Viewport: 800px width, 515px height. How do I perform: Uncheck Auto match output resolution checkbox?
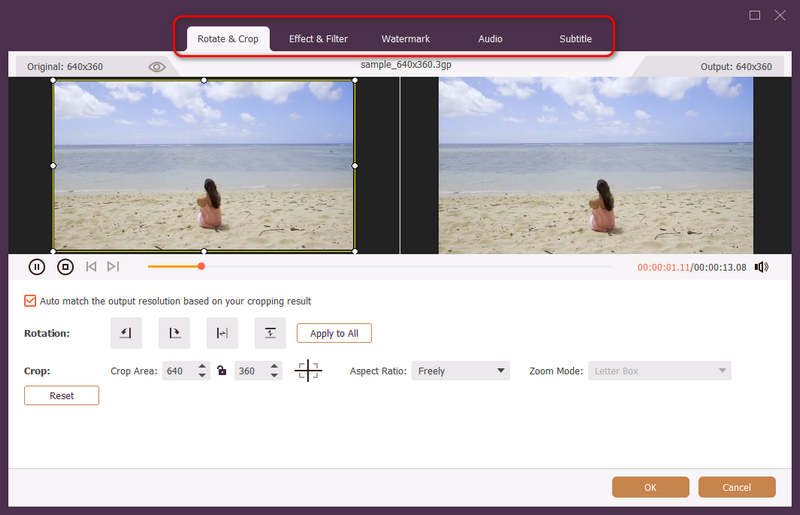[x=30, y=301]
